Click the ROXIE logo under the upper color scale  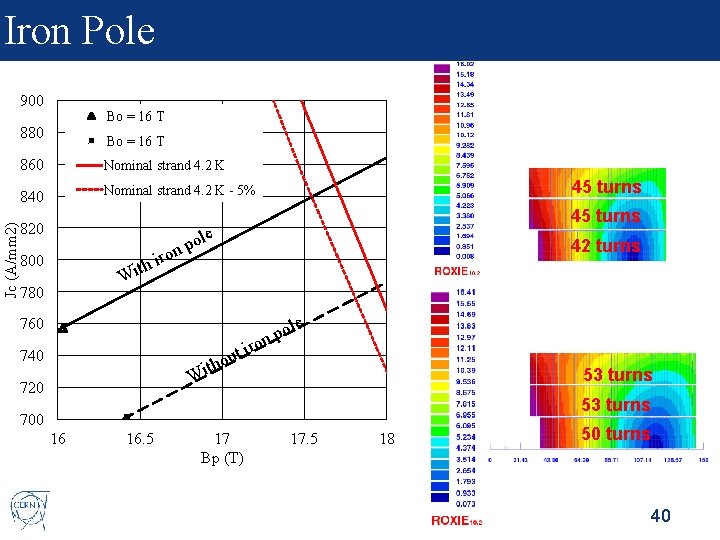pyautogui.click(x=456, y=271)
